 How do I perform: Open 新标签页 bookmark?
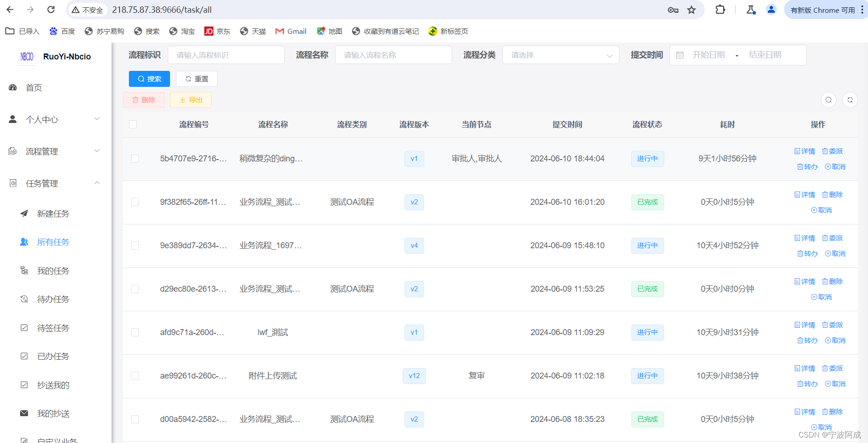448,31
